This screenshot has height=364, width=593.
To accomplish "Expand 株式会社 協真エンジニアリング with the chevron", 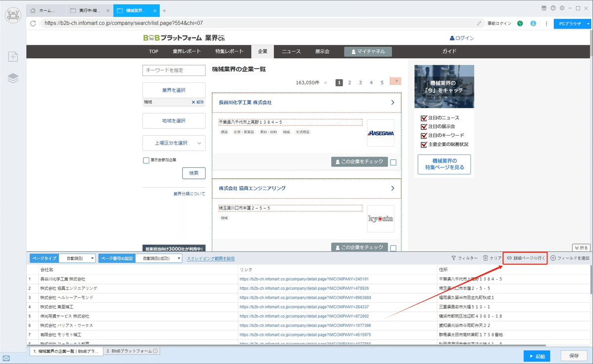I will click(x=393, y=189).
